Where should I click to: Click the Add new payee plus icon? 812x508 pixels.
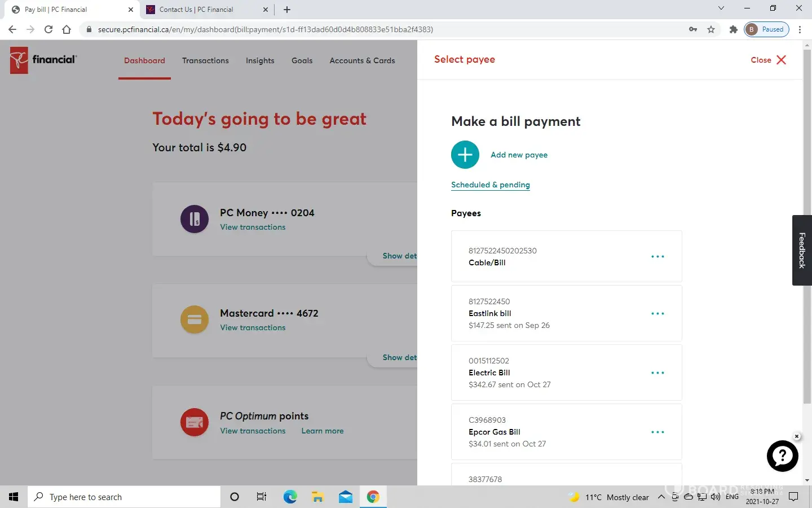tap(465, 155)
